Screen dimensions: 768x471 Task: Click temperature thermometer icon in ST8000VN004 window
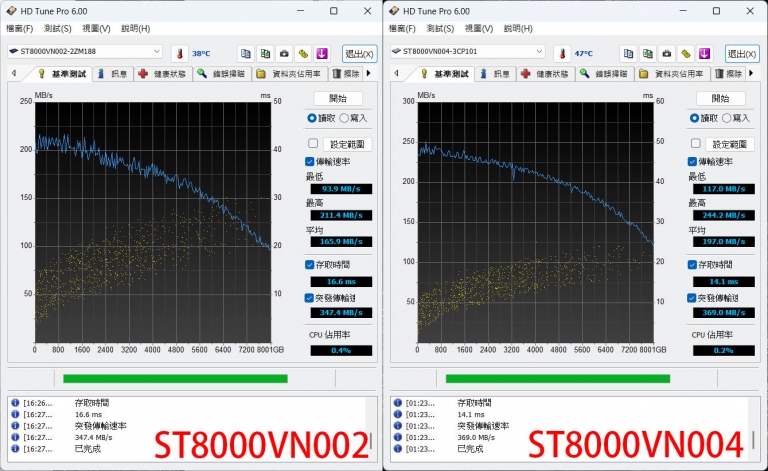point(562,53)
